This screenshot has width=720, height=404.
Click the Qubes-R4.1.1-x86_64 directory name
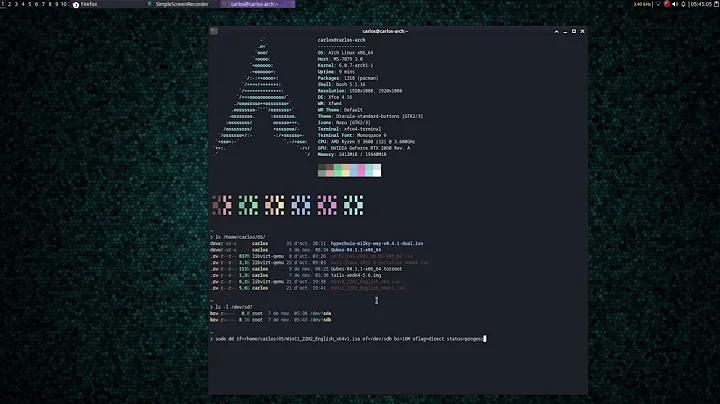click(356, 250)
